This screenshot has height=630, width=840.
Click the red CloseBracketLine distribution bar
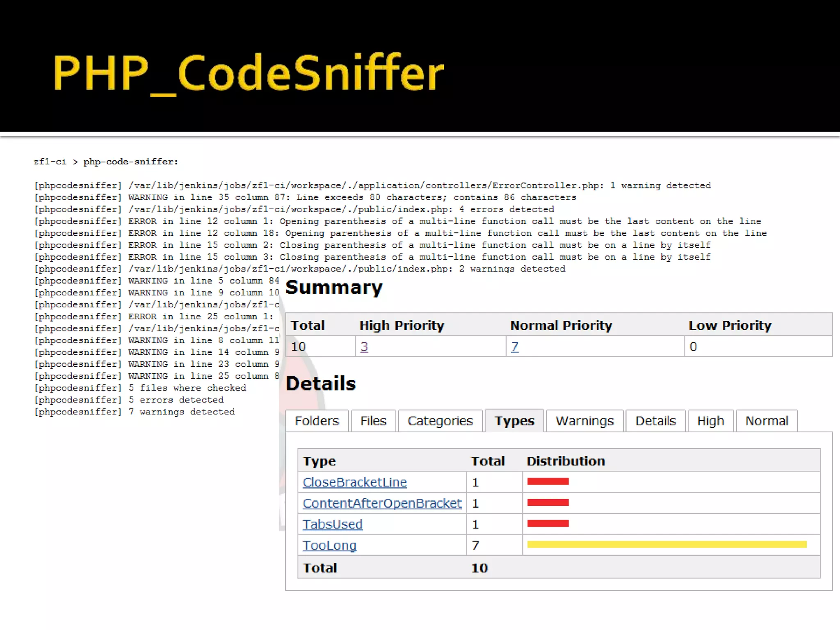(548, 481)
